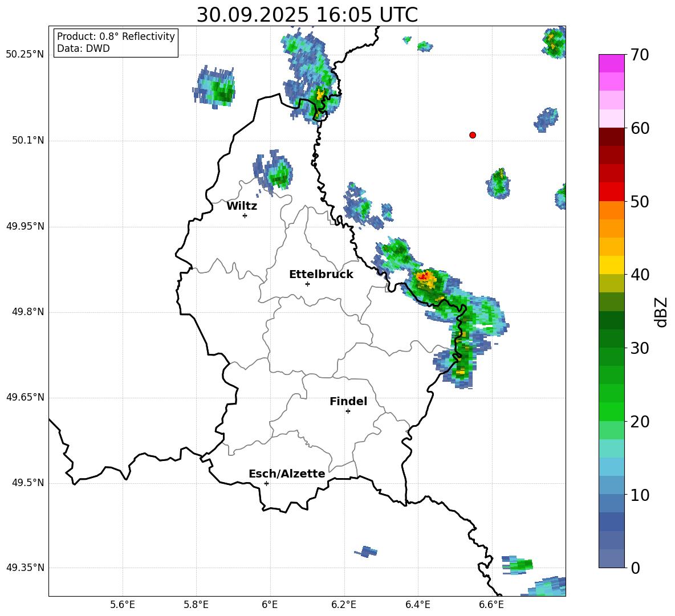The image size is (675, 616).
Task: Click the 50 colorbar tick label
Action: 640,202
